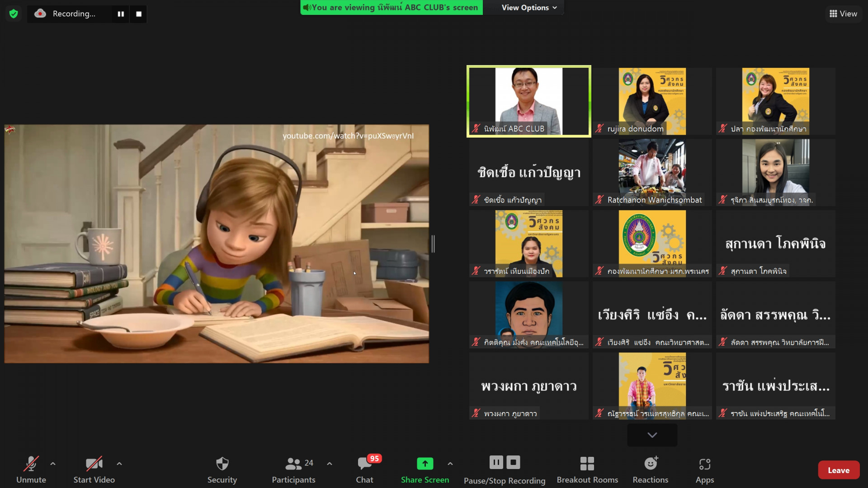
Task: Select rujira donudom video tile
Action: 652,101
